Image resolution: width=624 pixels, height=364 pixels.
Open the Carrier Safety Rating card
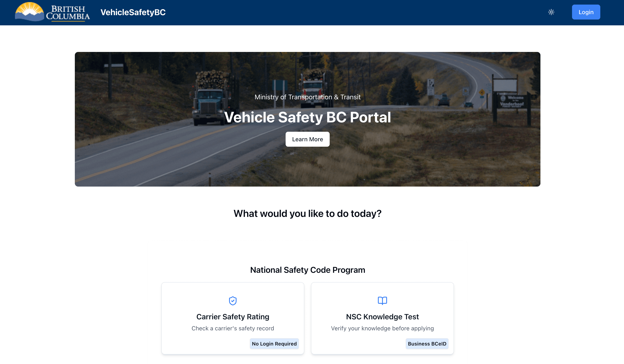pyautogui.click(x=233, y=318)
